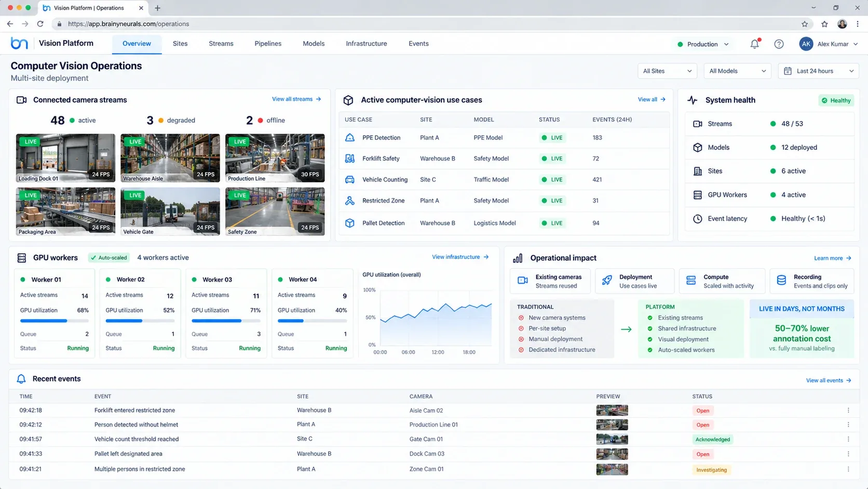Click the Worker 01 GPU utilization bar

coord(55,321)
